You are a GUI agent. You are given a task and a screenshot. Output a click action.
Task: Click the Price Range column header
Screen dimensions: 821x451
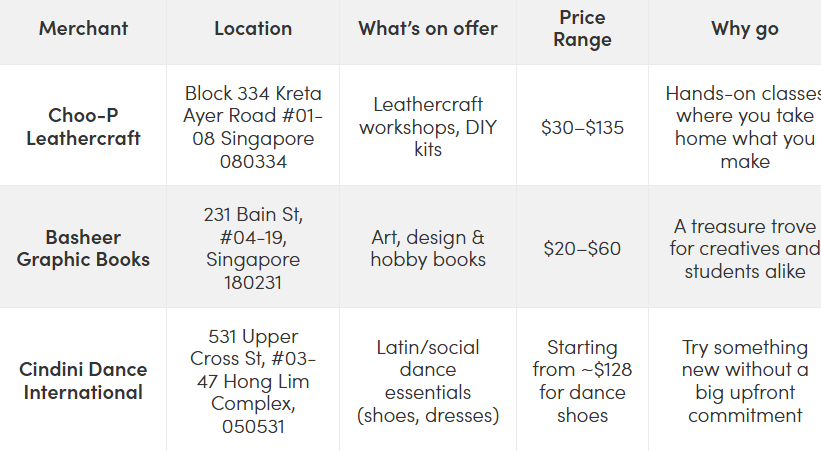click(582, 28)
